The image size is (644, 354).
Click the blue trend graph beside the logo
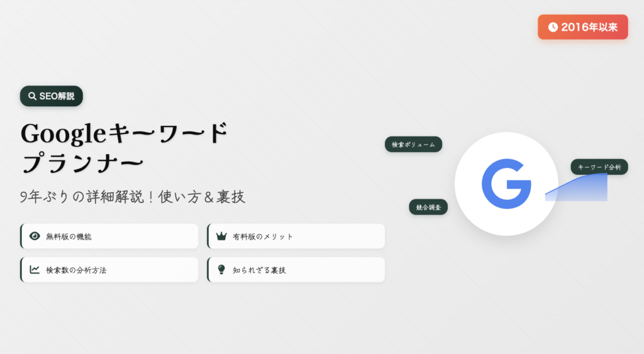point(576,187)
